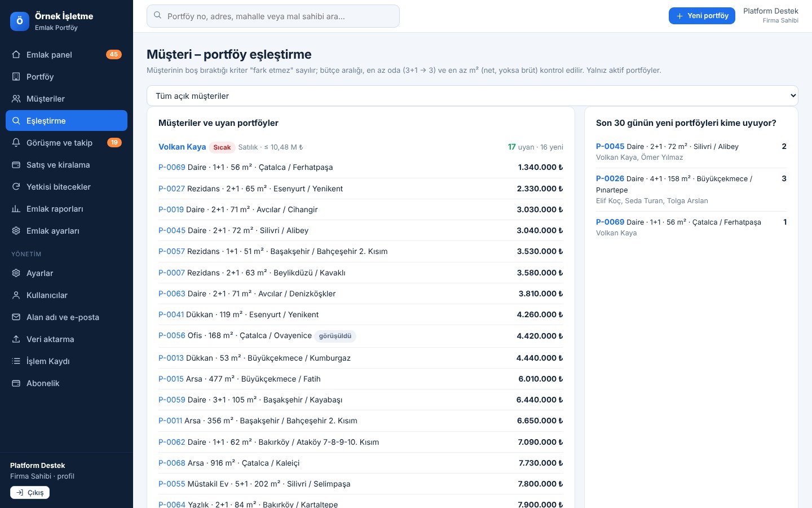Click the Örnek İşletme logo icon
The height and width of the screenshot is (508, 812).
20,21
